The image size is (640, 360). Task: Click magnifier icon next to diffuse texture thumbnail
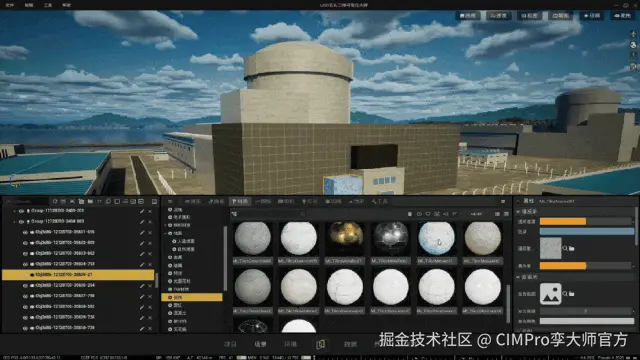point(565,248)
